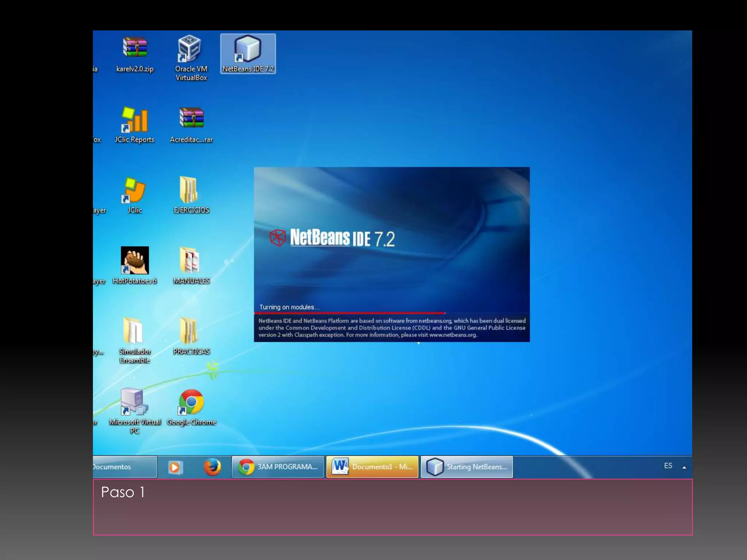Open the EJERCICIOS folder

(189, 190)
